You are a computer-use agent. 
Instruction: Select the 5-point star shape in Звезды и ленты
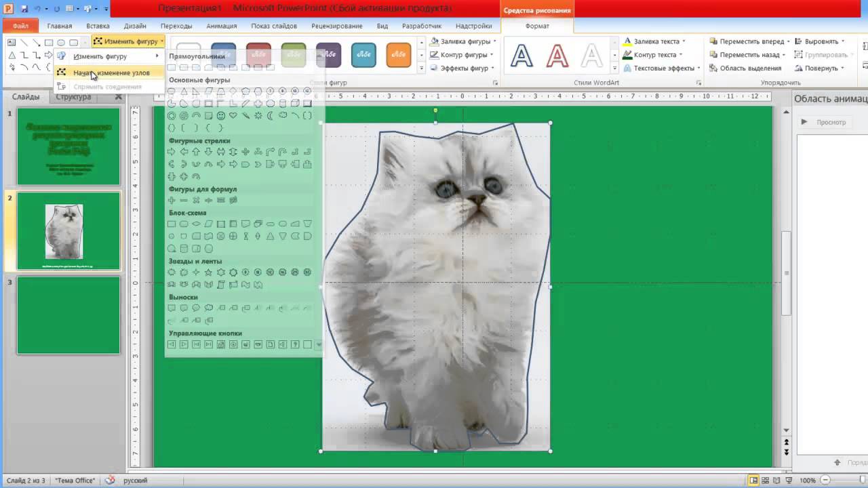[x=208, y=272]
